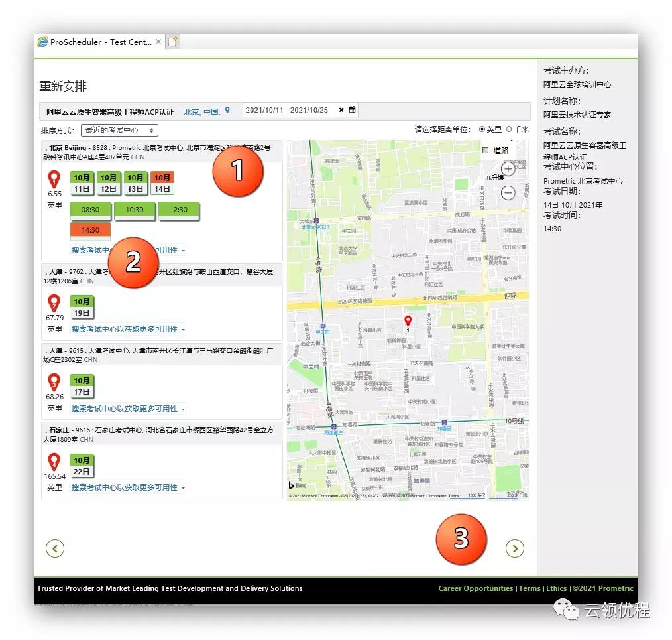
Task: Open the 道路 map type selector
Action: pyautogui.click(x=496, y=151)
